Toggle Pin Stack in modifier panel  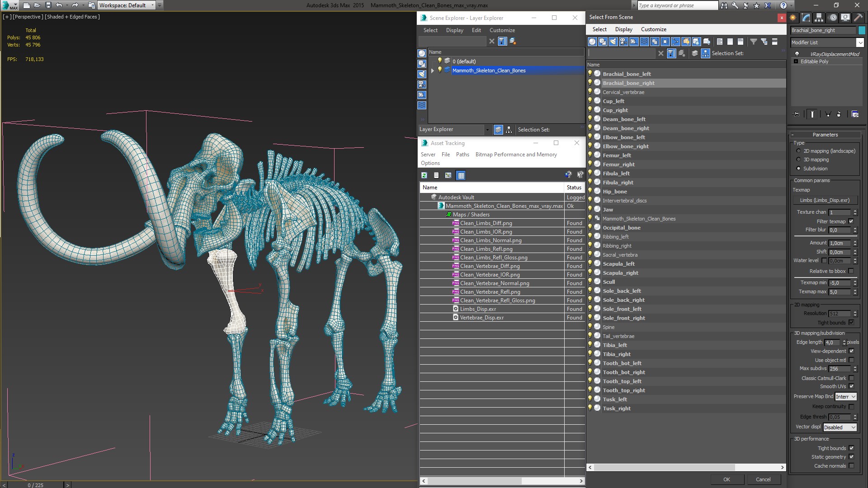click(x=797, y=114)
